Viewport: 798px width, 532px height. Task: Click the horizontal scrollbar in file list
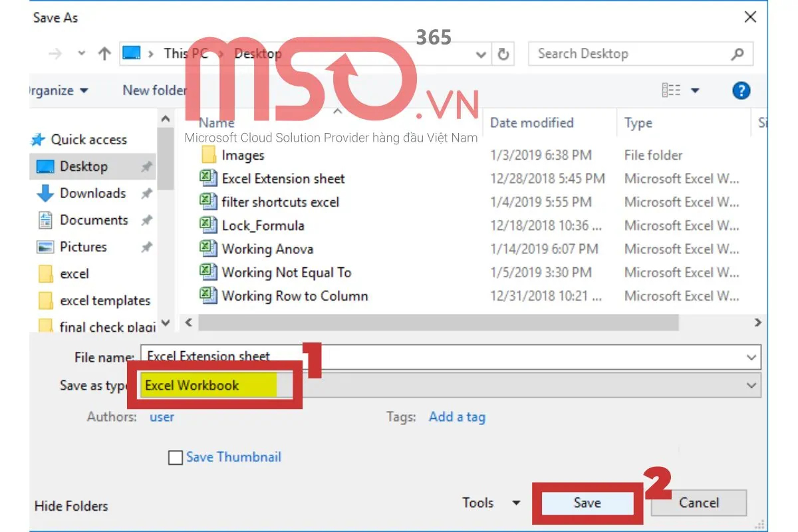439,323
